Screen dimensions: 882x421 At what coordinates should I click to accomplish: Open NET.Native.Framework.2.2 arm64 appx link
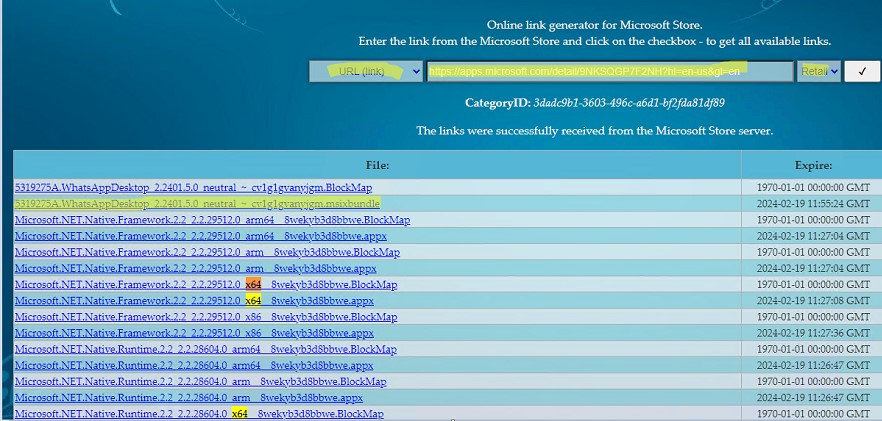point(201,236)
